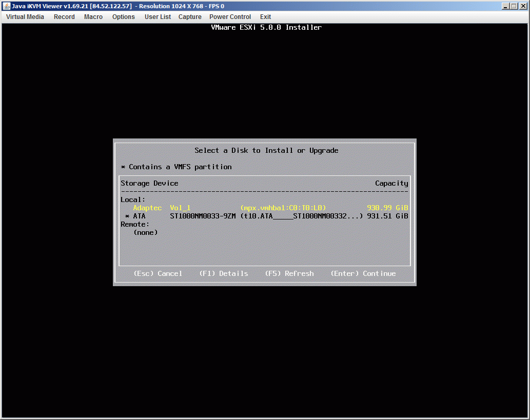
Task: Close the iKVM Viewer window
Action: click(523, 6)
